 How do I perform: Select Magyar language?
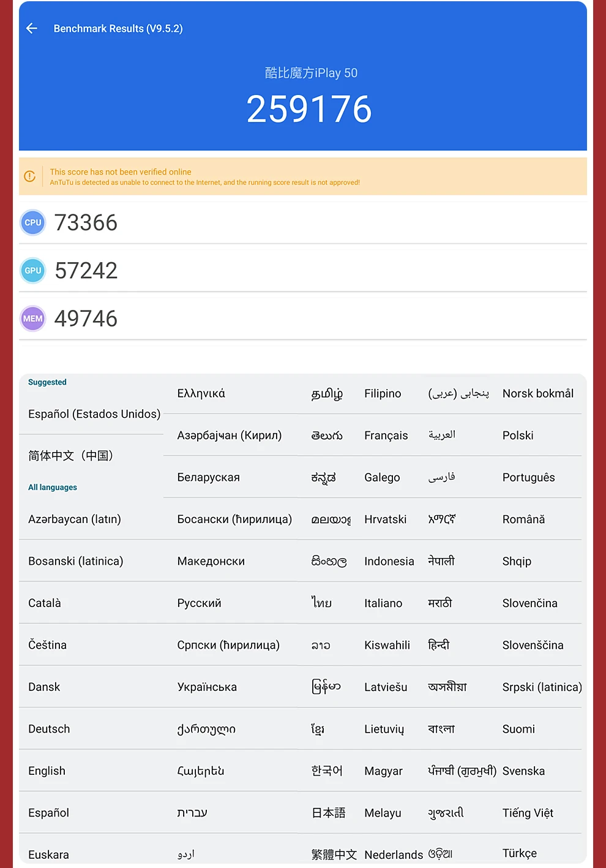(384, 771)
